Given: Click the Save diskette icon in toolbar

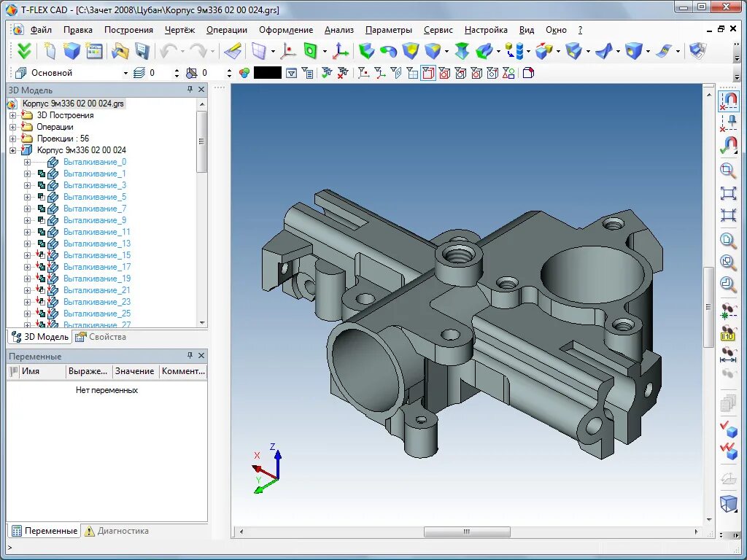Looking at the screenshot, I should point(142,50).
